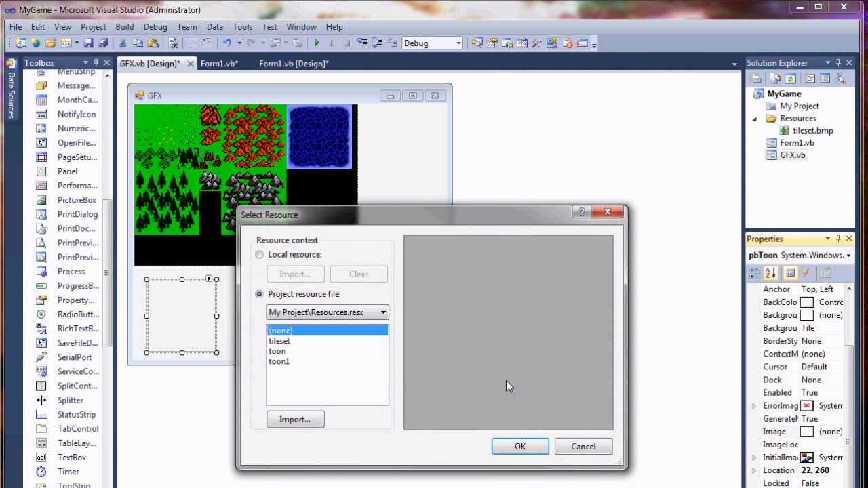
Task: Click the Open File toolbar icon
Action: click(51, 43)
